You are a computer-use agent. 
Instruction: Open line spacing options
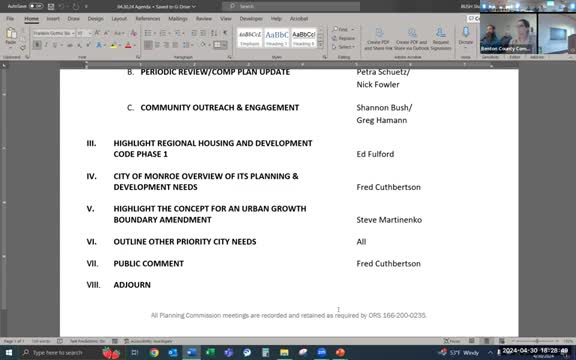coord(188,45)
